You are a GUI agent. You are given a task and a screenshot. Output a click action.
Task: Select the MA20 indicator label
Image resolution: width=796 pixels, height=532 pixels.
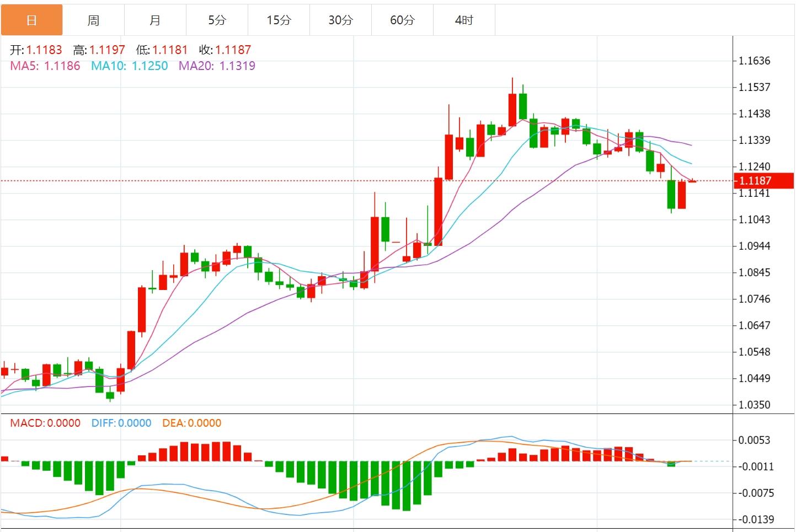pyautogui.click(x=217, y=66)
